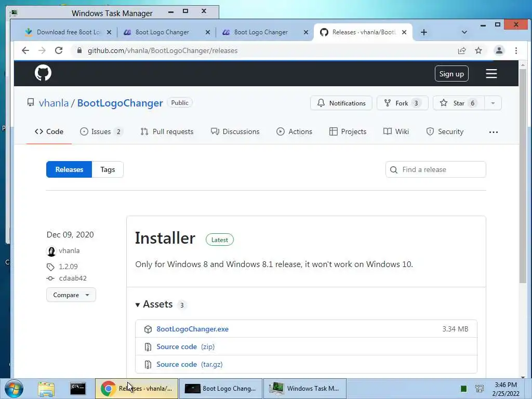Click the scrollbar up arrow

tap(523, 64)
